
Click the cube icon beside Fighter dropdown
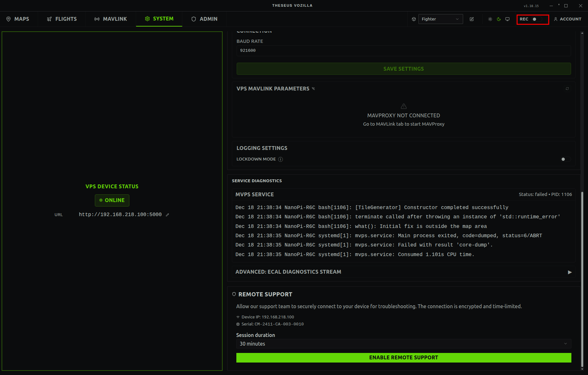tap(414, 19)
